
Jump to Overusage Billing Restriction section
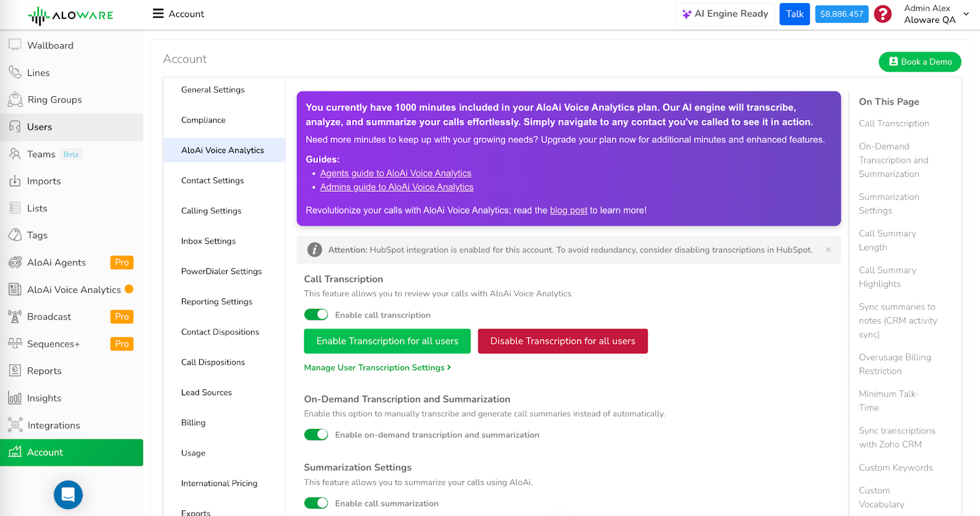894,364
